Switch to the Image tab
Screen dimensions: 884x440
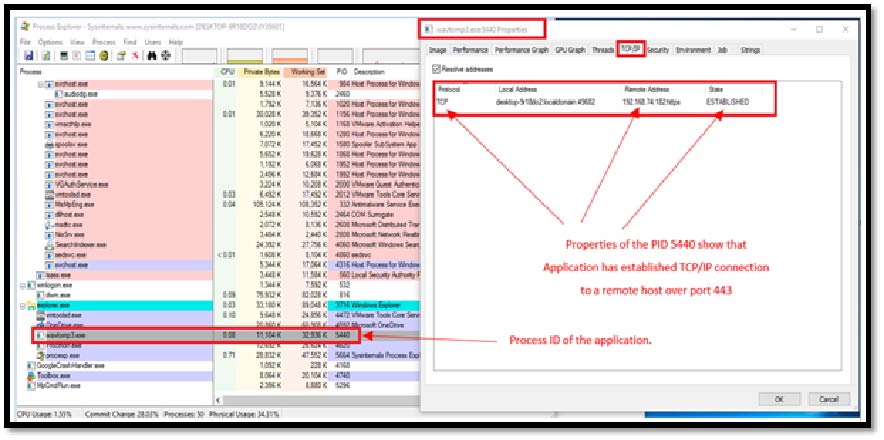click(x=437, y=50)
